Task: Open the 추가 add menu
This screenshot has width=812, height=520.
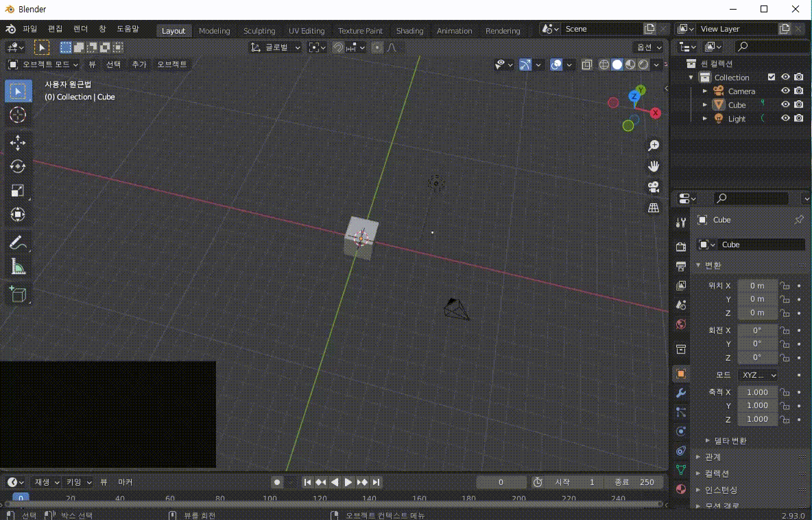Action: coord(139,64)
